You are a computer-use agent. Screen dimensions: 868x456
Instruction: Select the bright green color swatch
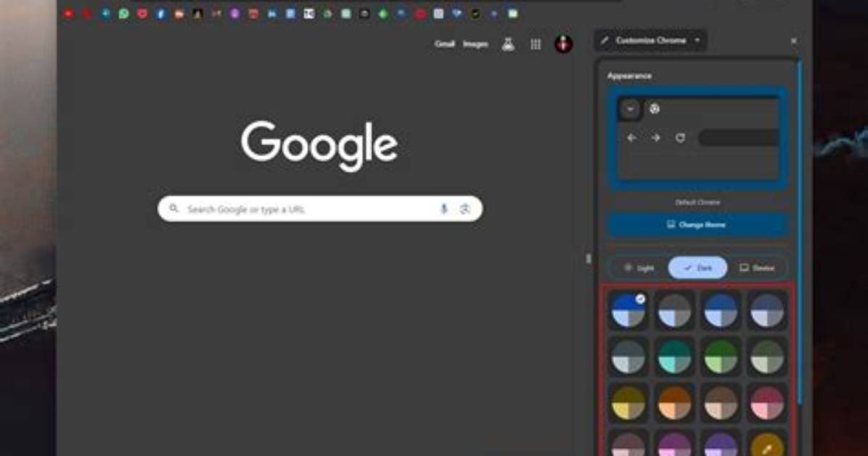(721, 357)
